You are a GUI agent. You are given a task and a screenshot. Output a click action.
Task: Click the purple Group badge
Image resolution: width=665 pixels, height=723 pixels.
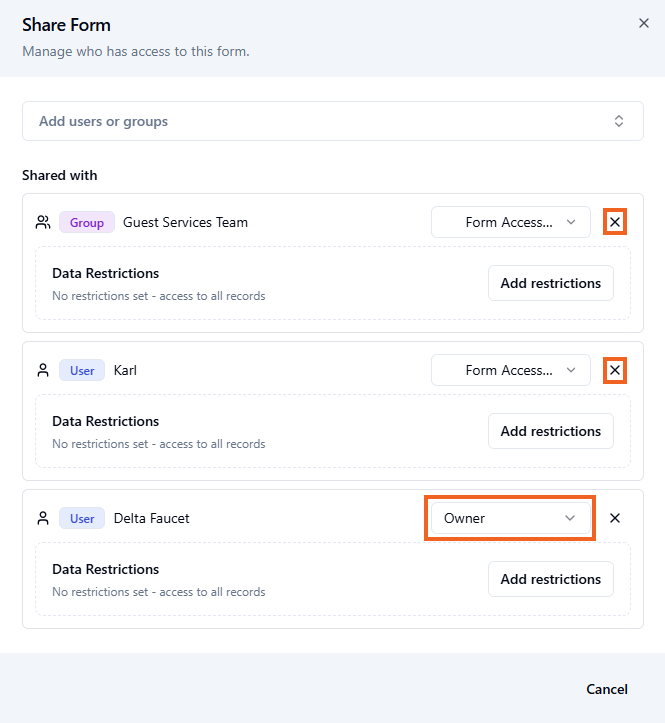click(87, 222)
